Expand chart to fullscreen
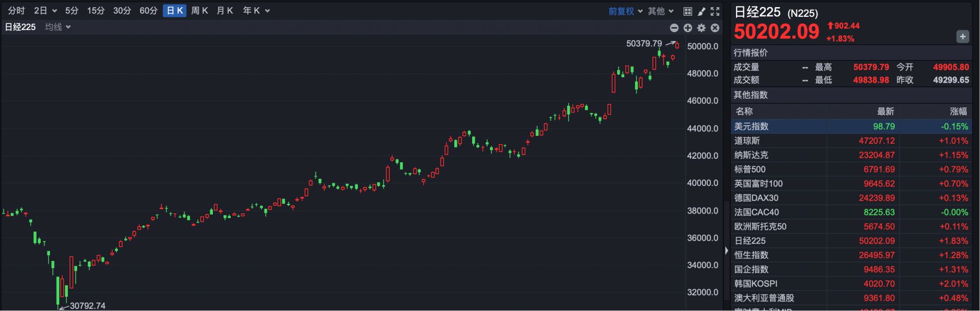The width and height of the screenshot is (980, 311). (x=715, y=11)
